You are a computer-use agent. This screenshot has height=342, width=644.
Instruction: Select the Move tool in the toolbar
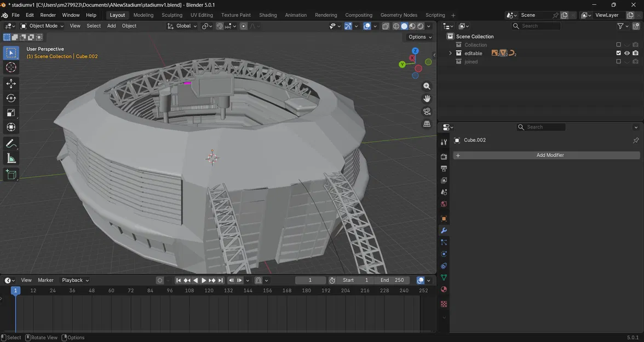(x=11, y=84)
